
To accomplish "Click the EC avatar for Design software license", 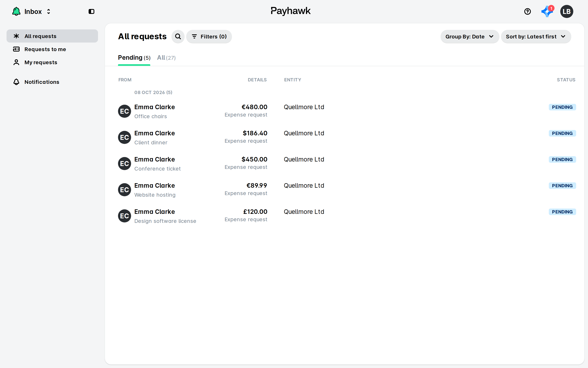I will point(124,216).
